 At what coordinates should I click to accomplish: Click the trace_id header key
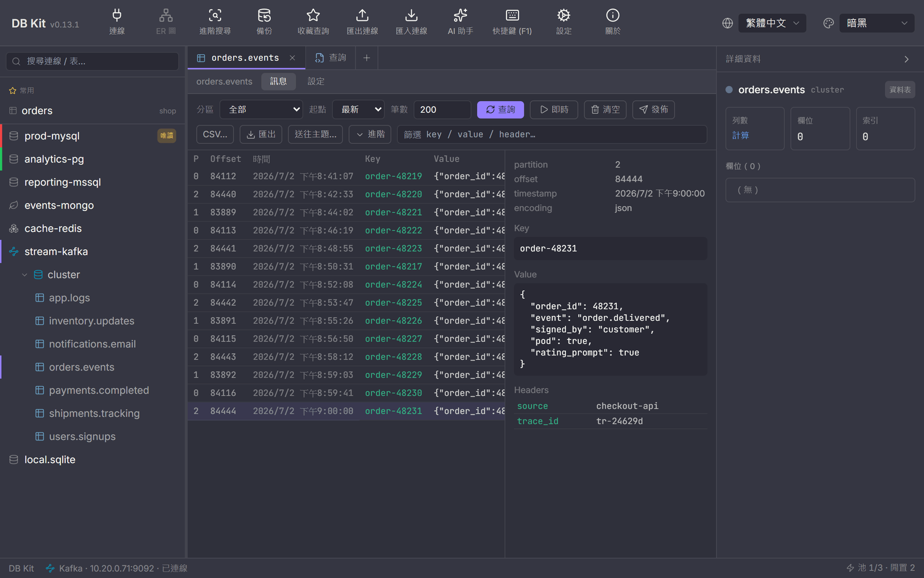538,421
